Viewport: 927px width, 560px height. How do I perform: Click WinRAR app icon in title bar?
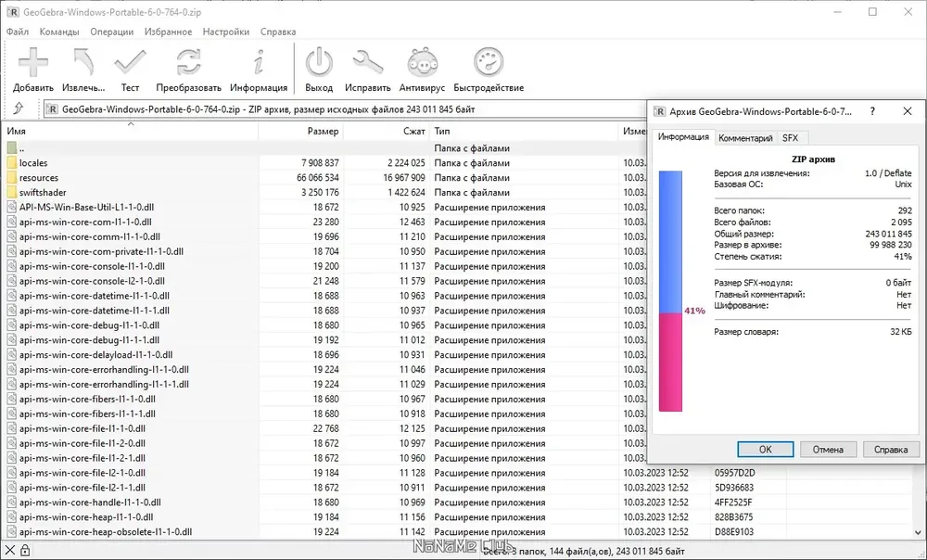click(x=12, y=12)
